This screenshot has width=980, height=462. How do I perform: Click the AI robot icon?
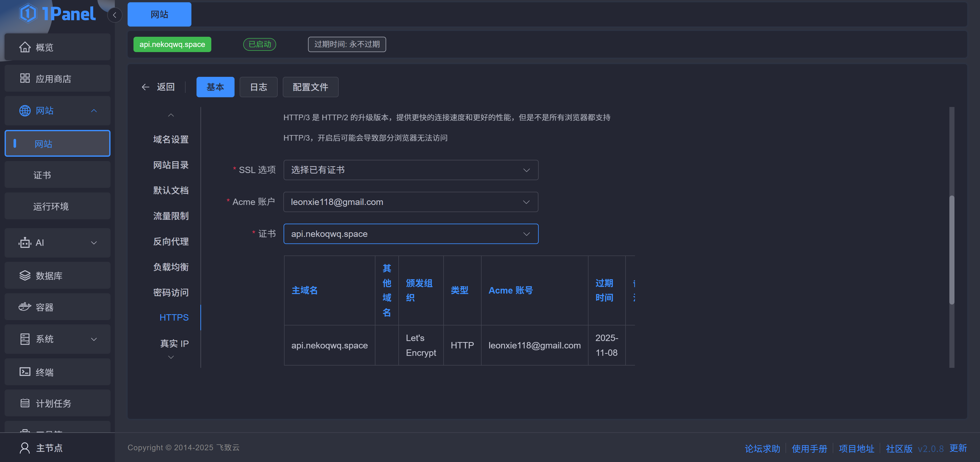25,243
